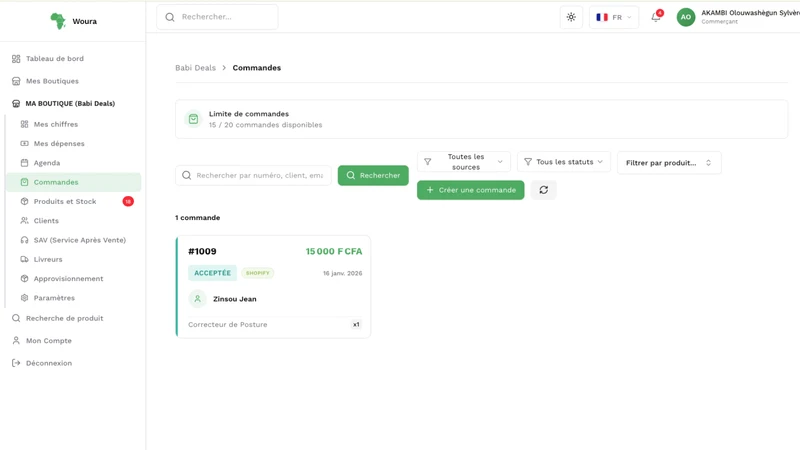Click the Clients people icon
800x450 pixels.
click(24, 221)
